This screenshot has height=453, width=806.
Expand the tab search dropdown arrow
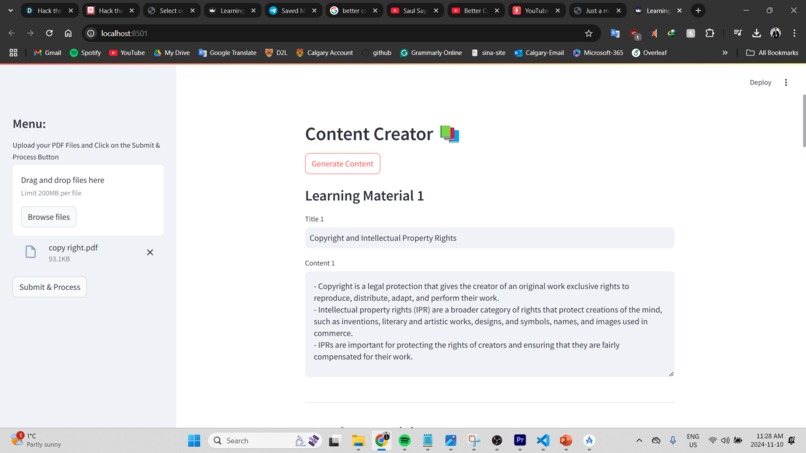[10, 10]
